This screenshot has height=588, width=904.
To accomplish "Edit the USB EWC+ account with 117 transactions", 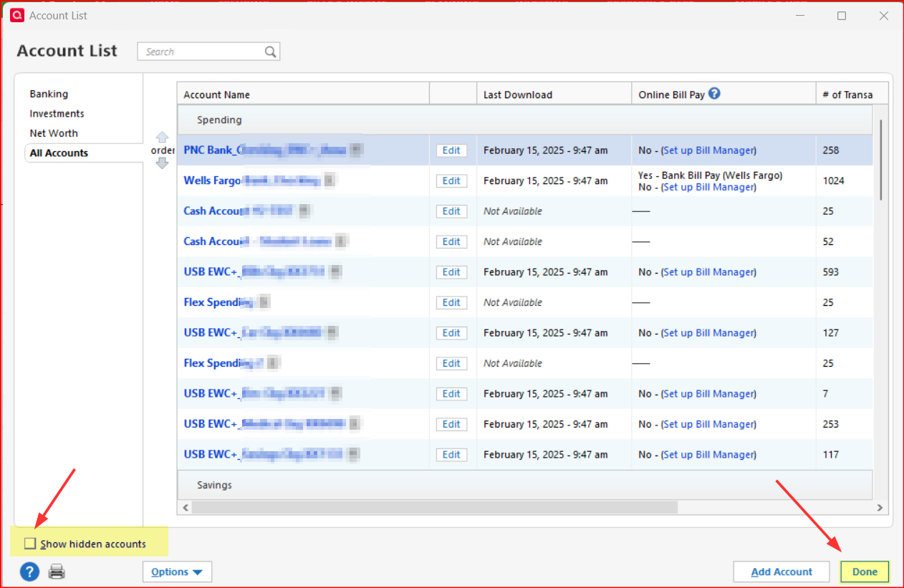I will click(451, 455).
